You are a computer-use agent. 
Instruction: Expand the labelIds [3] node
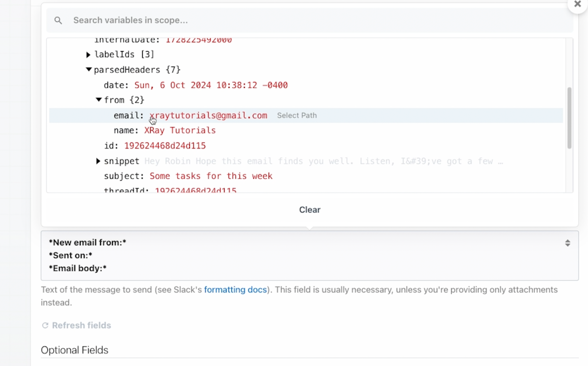[88, 55]
